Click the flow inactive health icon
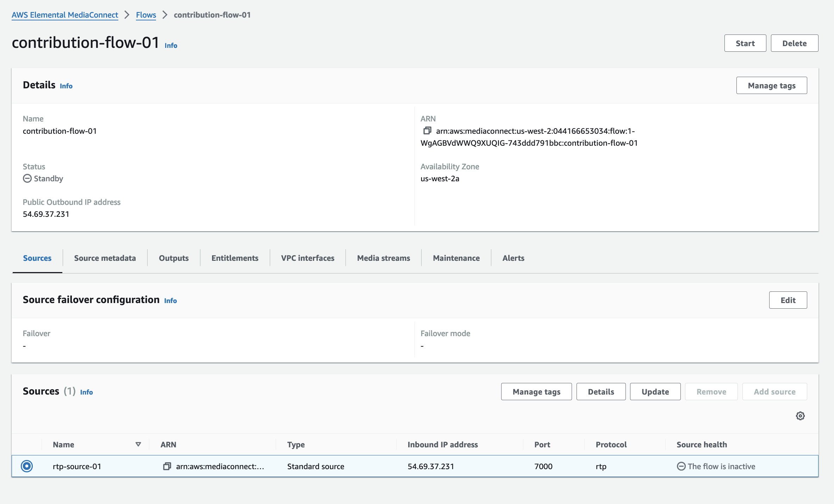Image resolution: width=834 pixels, height=504 pixels. (681, 466)
